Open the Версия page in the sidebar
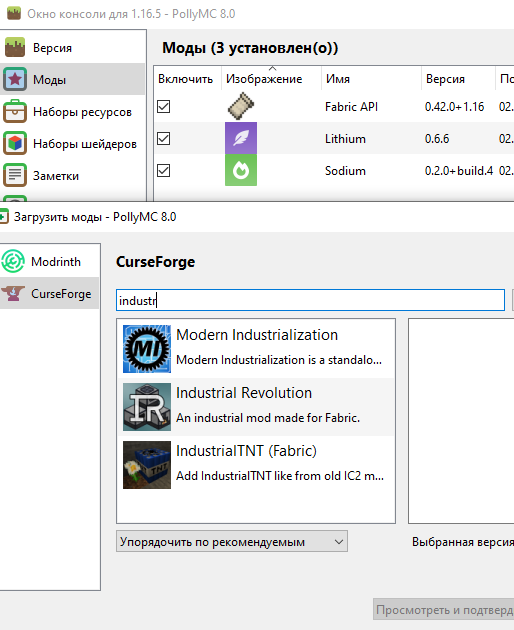Image resolution: width=514 pixels, height=630 pixels. pos(73,47)
